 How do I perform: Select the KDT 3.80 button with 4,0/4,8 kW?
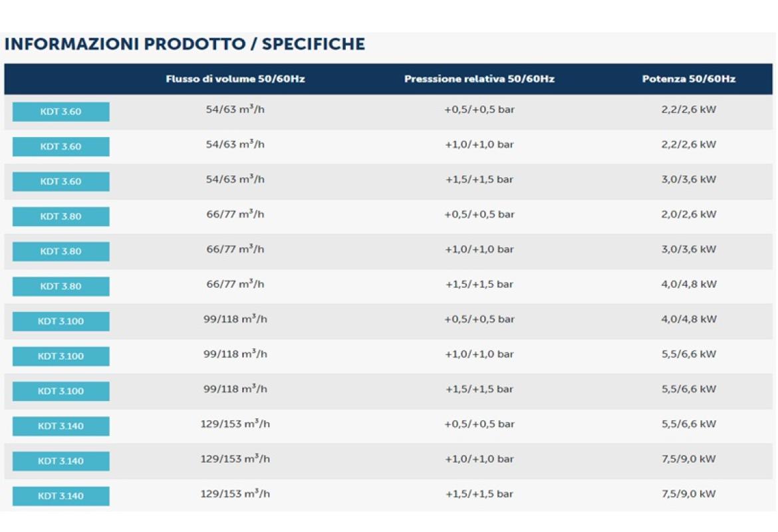point(61,286)
